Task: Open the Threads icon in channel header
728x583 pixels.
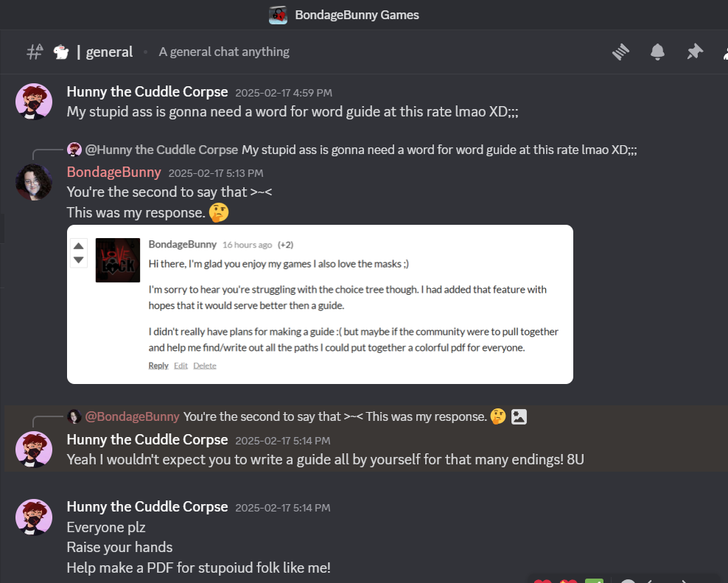Action: tap(620, 52)
